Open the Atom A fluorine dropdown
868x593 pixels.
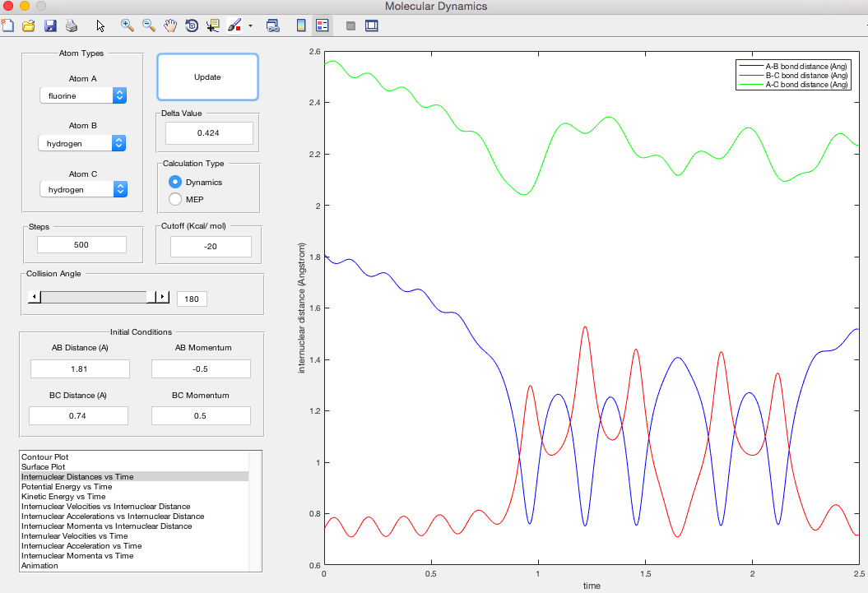[83, 96]
